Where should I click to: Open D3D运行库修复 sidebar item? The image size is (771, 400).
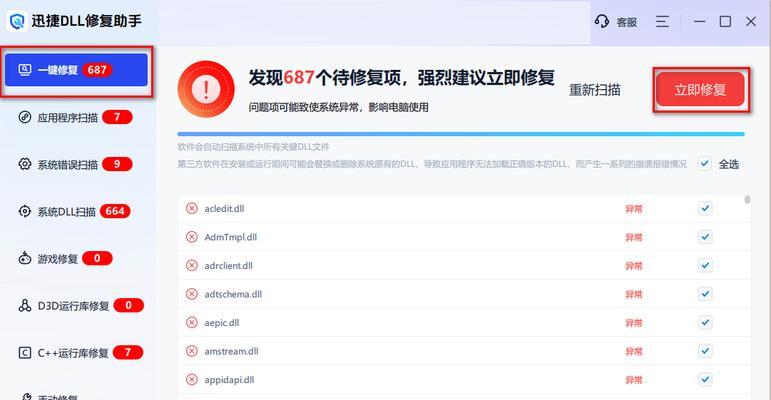(81, 306)
